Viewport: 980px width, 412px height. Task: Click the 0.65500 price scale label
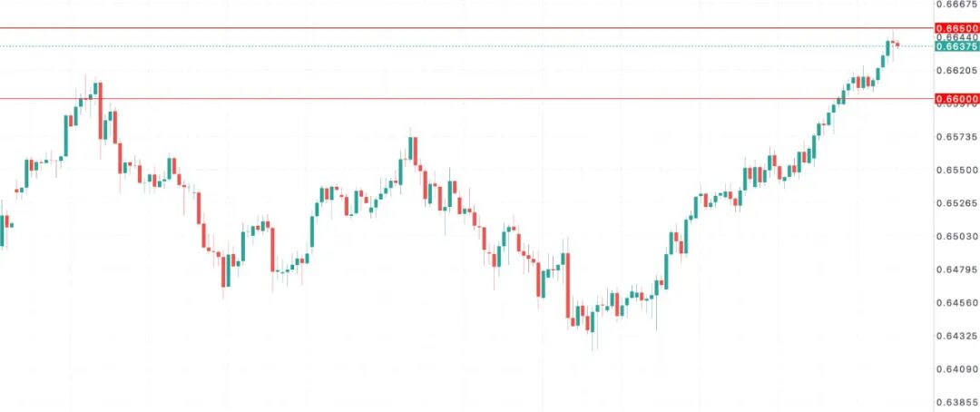tap(956, 170)
